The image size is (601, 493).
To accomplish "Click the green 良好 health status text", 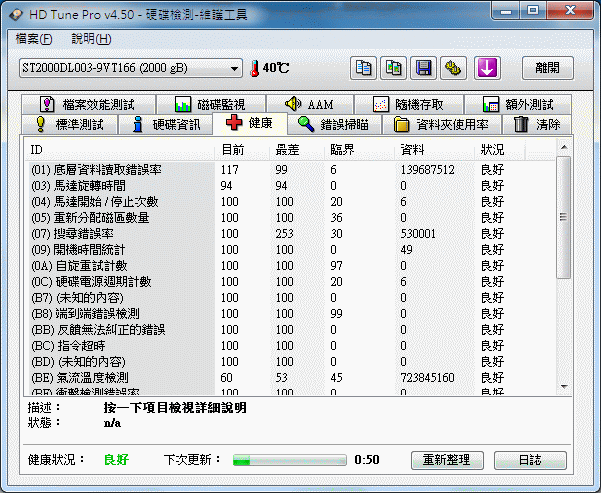I will [117, 460].
